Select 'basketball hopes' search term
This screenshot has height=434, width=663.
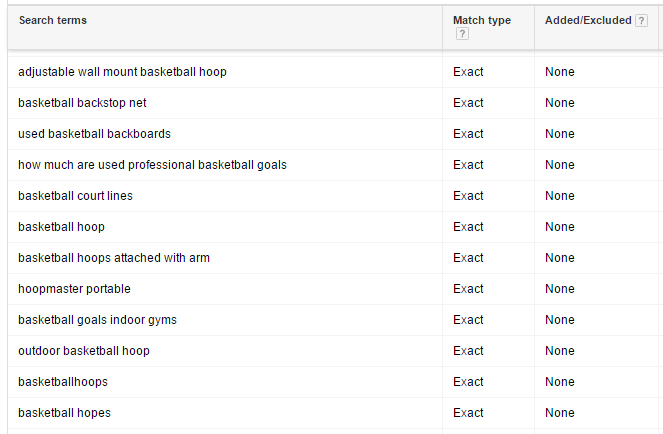click(64, 413)
